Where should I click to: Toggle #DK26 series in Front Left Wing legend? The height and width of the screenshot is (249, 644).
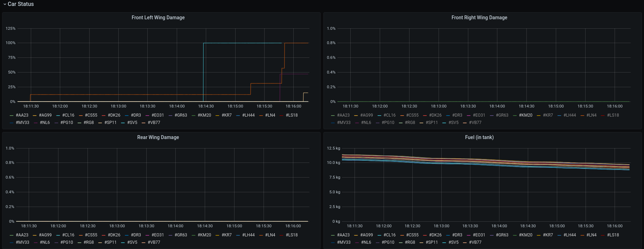(114, 115)
